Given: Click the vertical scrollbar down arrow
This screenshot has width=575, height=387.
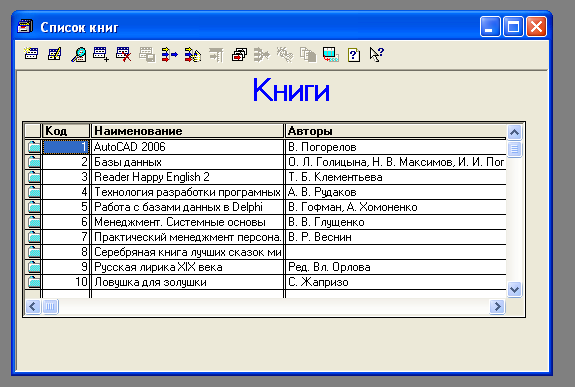Looking at the screenshot, I should (514, 290).
